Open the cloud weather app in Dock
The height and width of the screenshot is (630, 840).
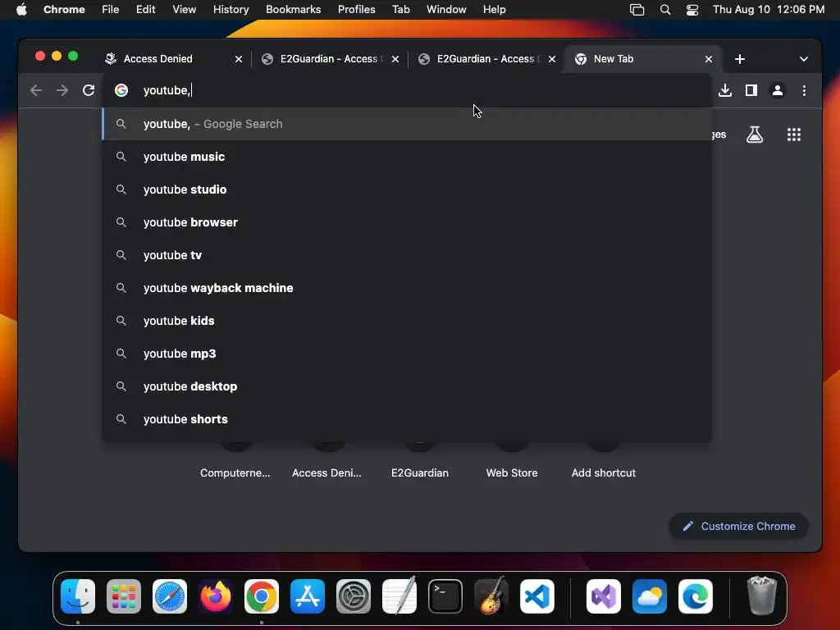(x=650, y=596)
